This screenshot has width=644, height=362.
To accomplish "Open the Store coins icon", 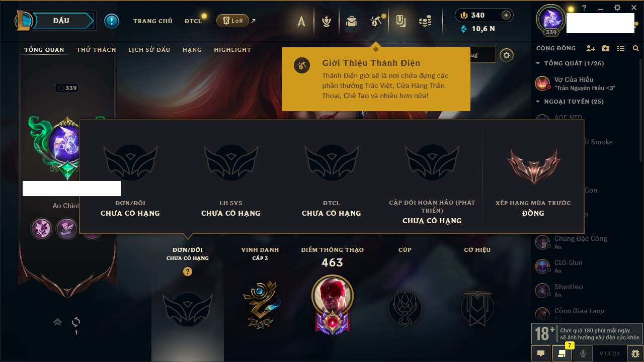I will click(425, 21).
